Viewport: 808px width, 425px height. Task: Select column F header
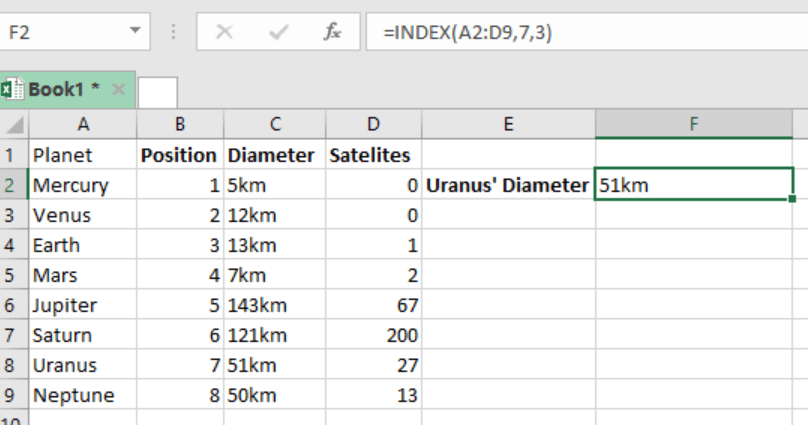click(694, 125)
